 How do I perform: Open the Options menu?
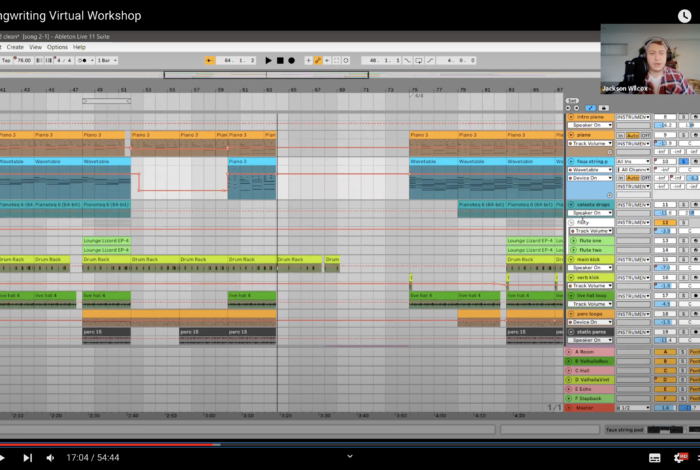(x=57, y=47)
